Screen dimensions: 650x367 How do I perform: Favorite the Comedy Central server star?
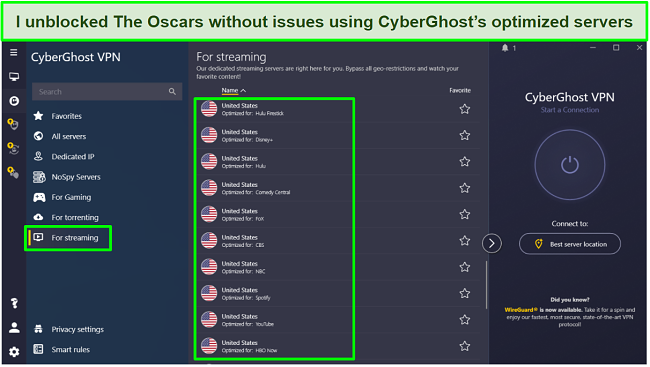465,188
